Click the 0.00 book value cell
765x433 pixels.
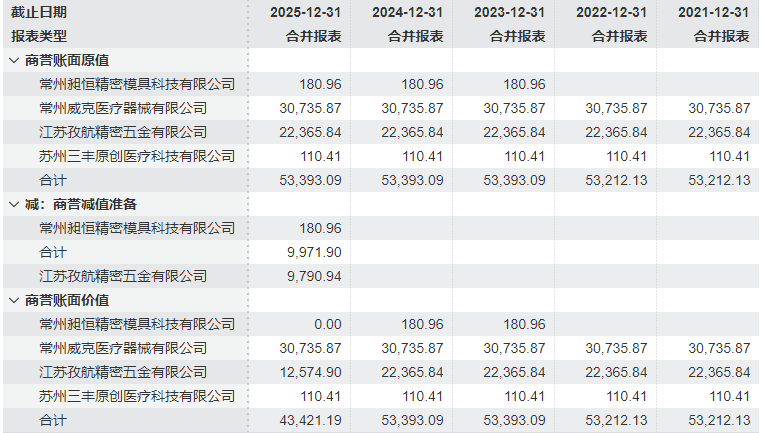(328, 324)
